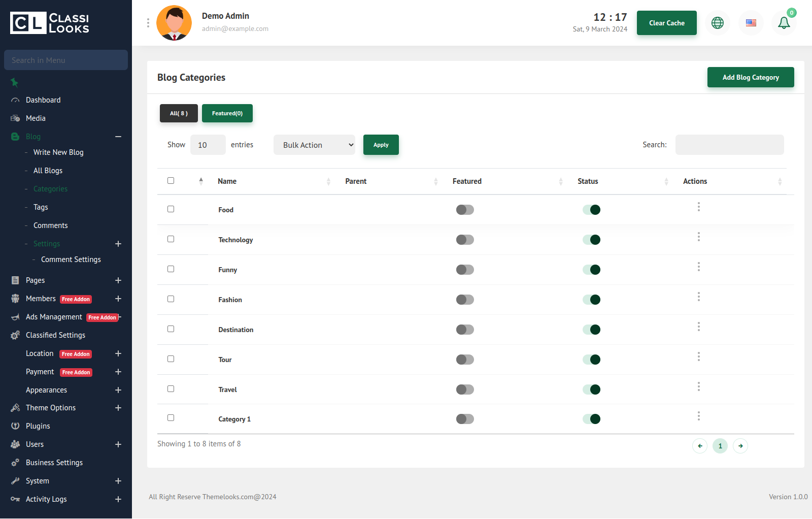This screenshot has width=812, height=519.
Task: Expand the Pages sidebar menu
Action: 118,280
